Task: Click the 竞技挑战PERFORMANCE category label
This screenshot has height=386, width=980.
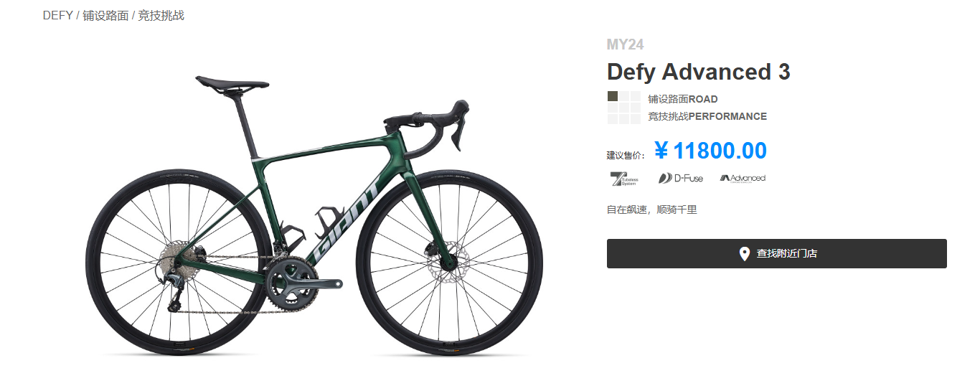Action: point(707,116)
